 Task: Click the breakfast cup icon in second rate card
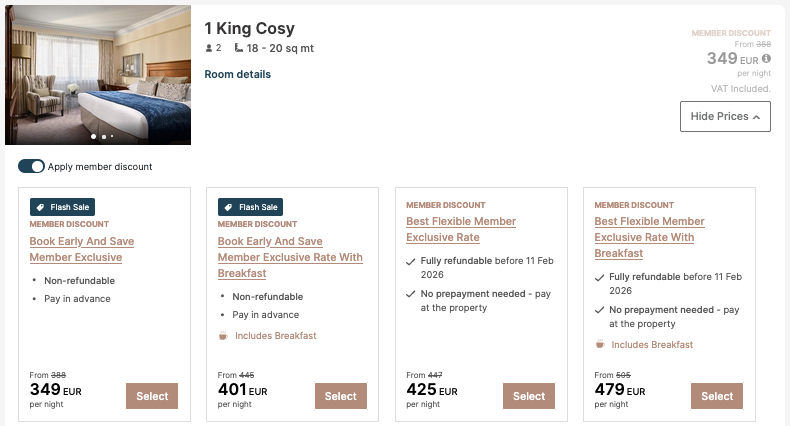click(223, 336)
